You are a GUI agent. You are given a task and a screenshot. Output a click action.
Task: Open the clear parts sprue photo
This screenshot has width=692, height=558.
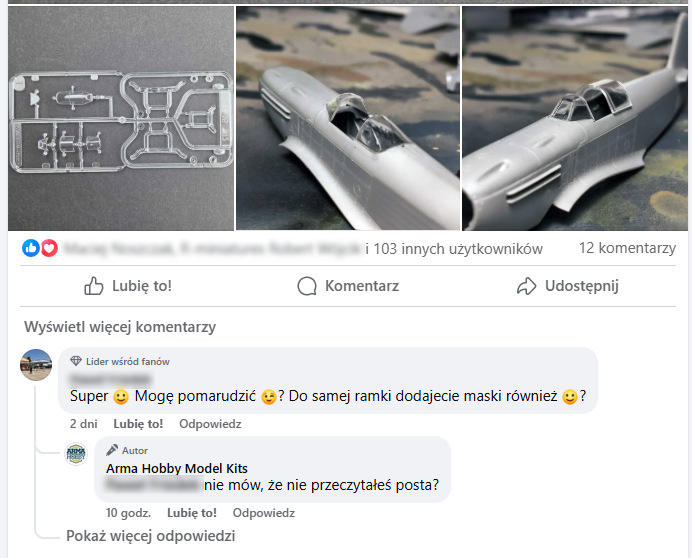(x=119, y=118)
